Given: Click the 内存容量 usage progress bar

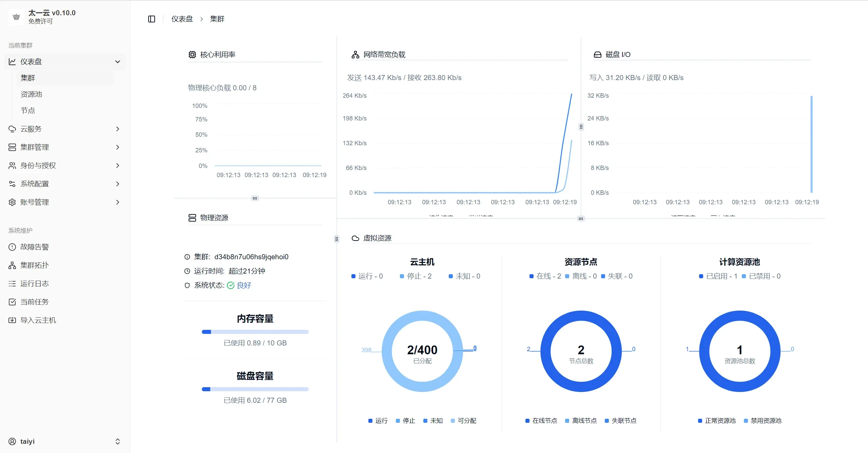Looking at the screenshot, I should [255, 332].
